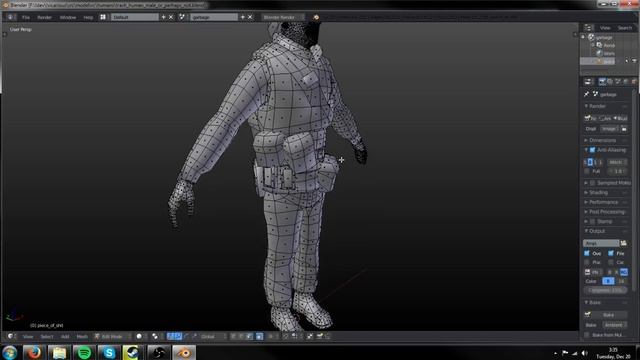Click the Default screen layout name field
This screenshot has width=640, height=360.
tap(135, 17)
